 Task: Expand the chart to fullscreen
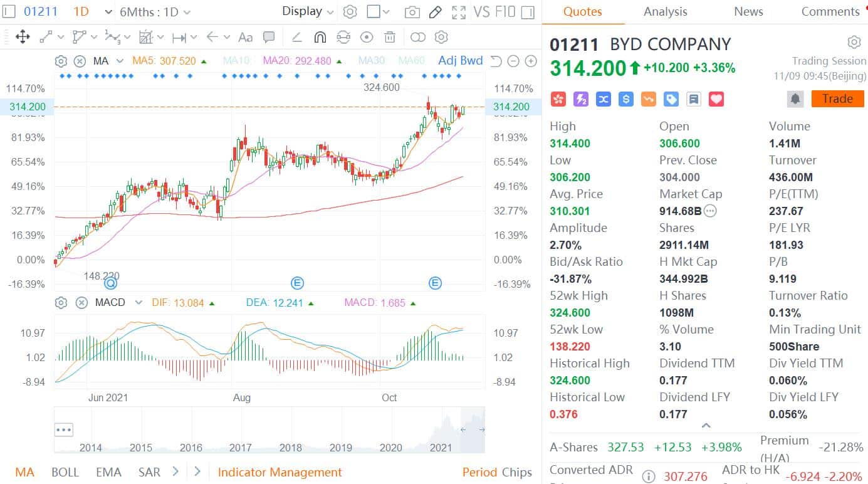tap(458, 11)
